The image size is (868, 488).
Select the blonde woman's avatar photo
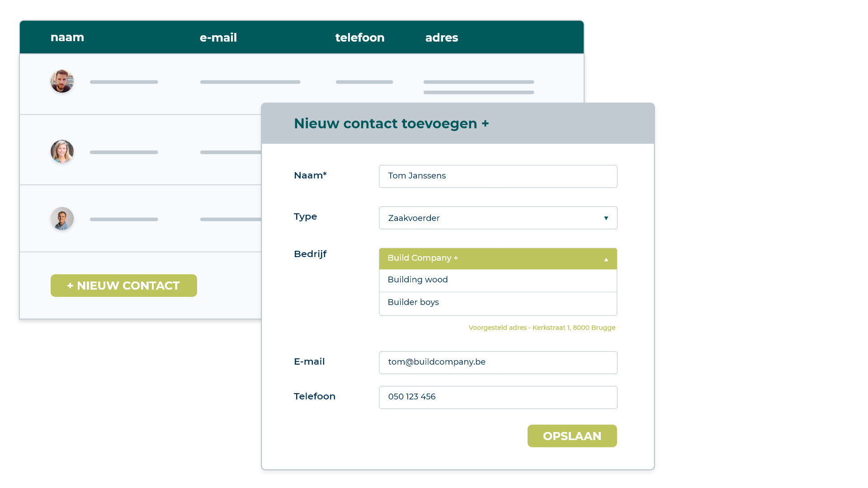point(62,151)
